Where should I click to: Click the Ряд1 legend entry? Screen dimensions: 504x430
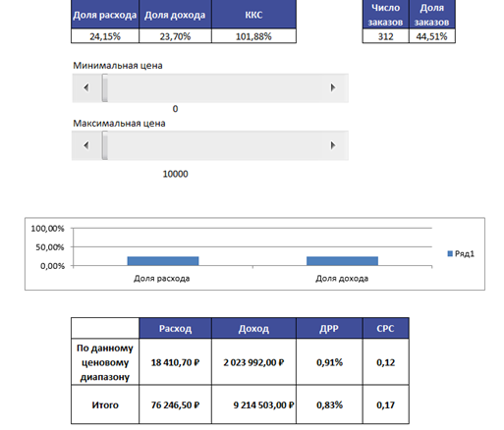tap(461, 253)
